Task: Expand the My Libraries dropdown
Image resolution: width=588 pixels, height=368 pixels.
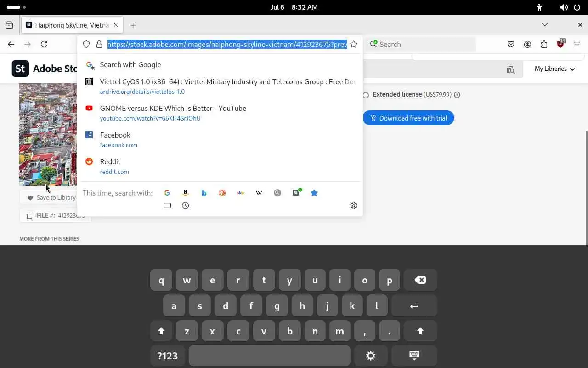Action: tap(555, 69)
